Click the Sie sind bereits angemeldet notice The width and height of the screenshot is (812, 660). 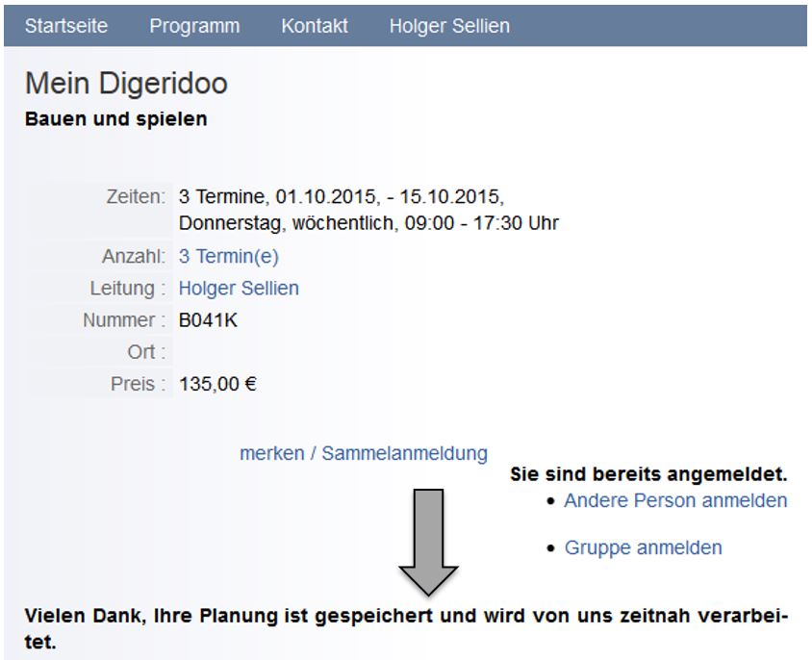coord(648,475)
